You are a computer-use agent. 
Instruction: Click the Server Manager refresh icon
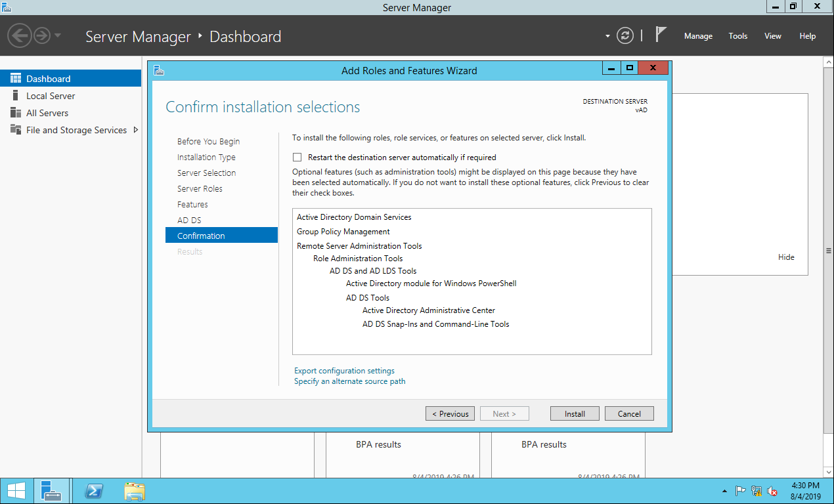[625, 36]
